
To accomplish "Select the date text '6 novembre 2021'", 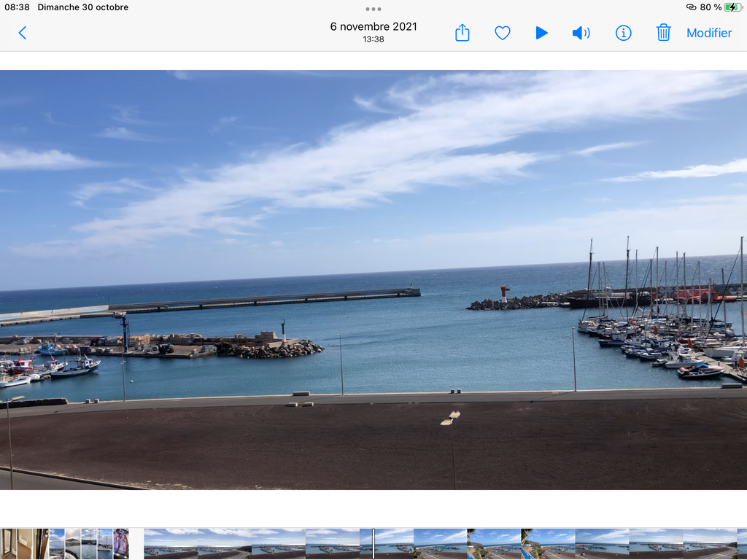I will coord(373,27).
